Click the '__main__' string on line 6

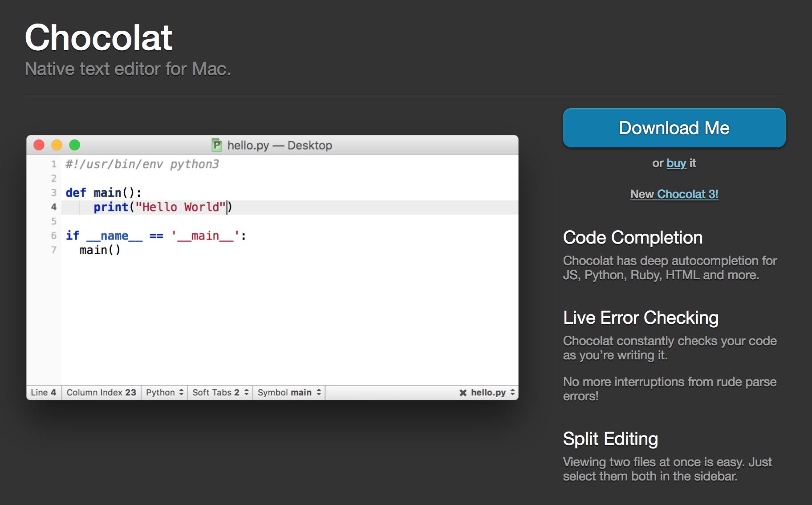tap(205, 236)
